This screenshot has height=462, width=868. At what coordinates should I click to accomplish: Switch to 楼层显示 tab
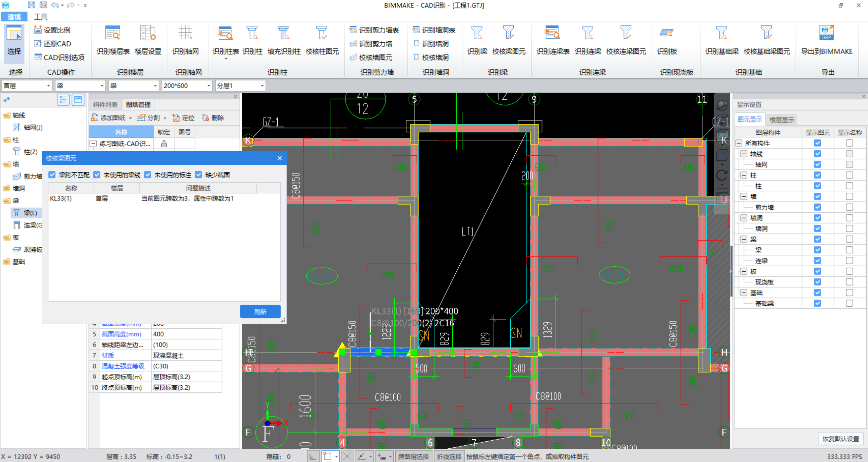[x=782, y=119]
